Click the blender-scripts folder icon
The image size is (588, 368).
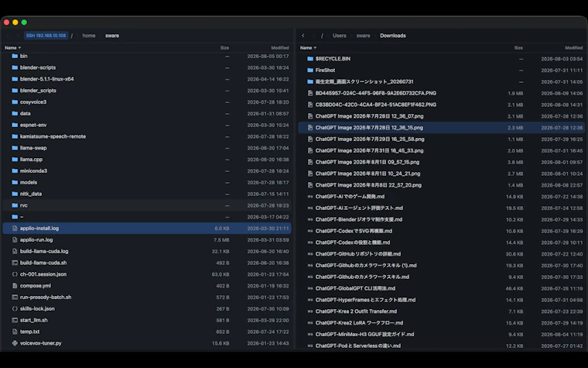click(x=15, y=67)
